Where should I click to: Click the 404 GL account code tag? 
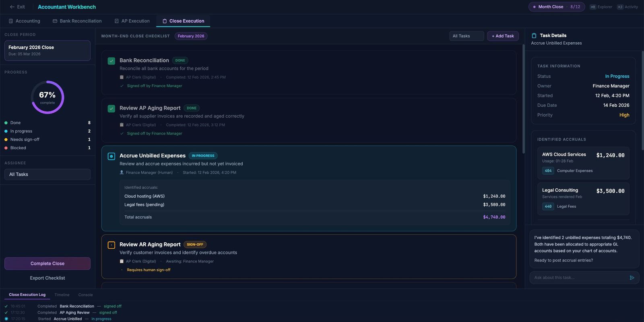tap(548, 171)
